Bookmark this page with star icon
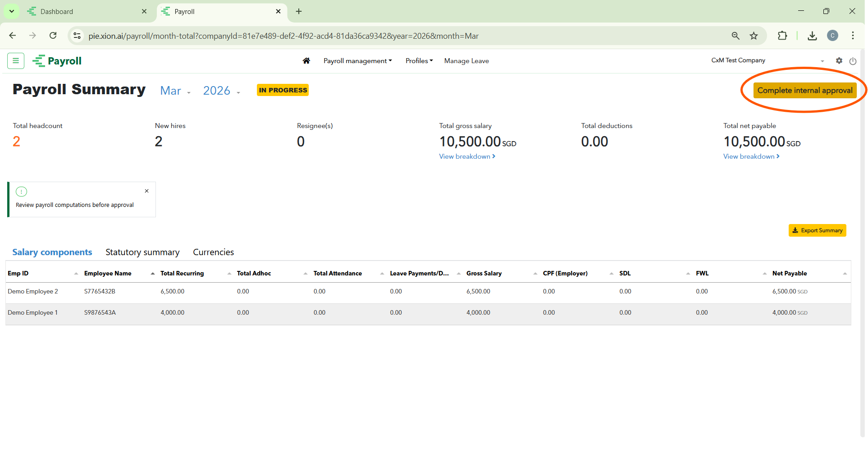 click(x=754, y=36)
